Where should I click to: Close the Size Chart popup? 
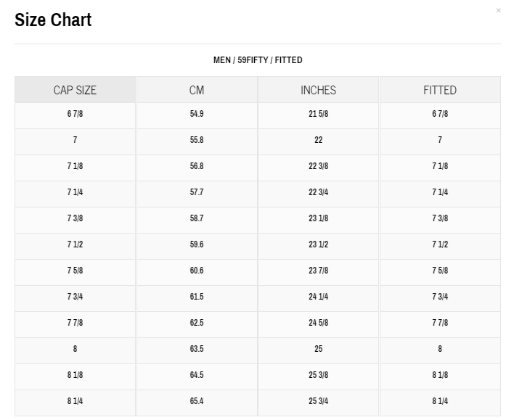click(x=498, y=10)
